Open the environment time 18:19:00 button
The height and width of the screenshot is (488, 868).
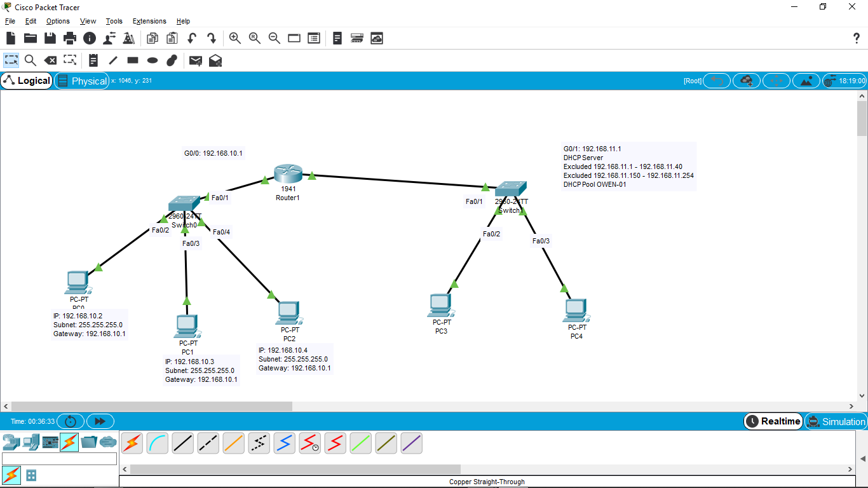(844, 81)
